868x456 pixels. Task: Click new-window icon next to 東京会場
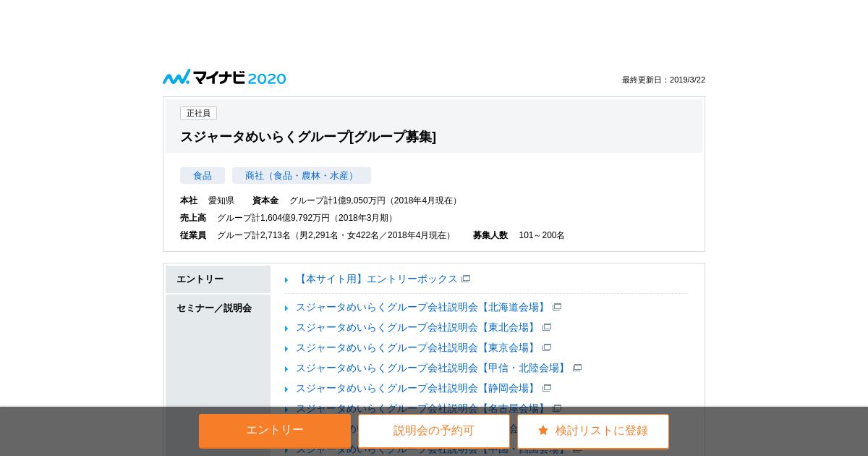[547, 347]
